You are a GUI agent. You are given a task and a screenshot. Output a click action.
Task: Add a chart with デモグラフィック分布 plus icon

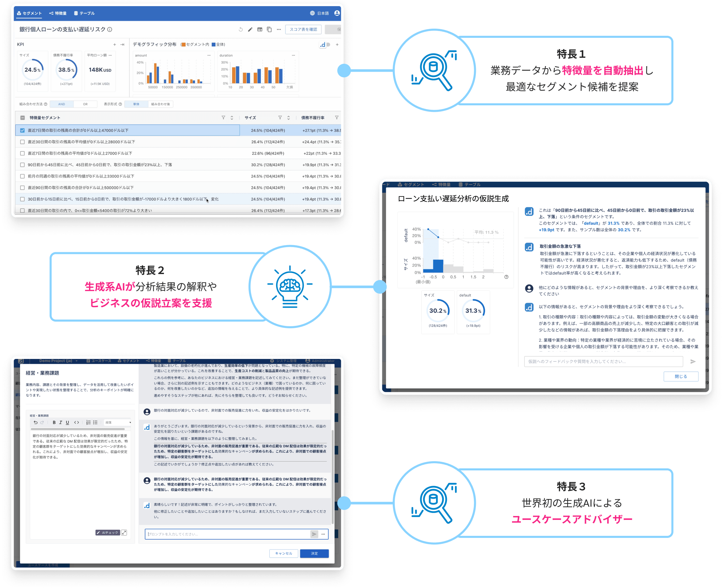337,45
